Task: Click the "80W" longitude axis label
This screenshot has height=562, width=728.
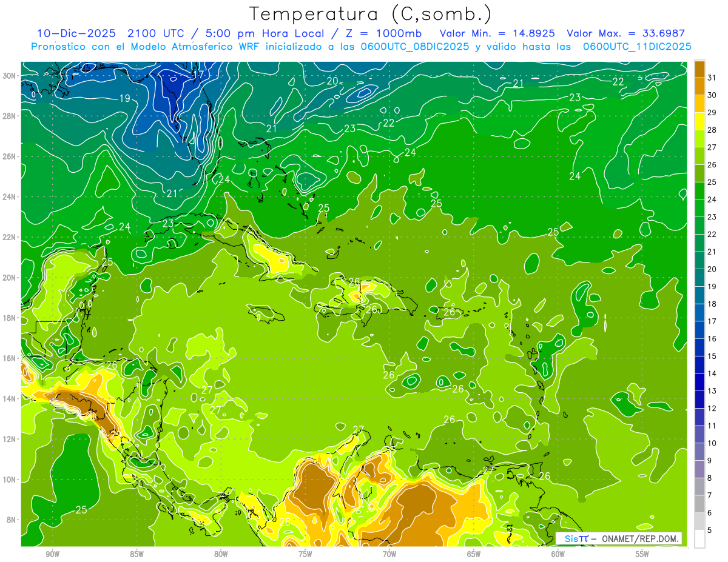Action: coord(221,554)
